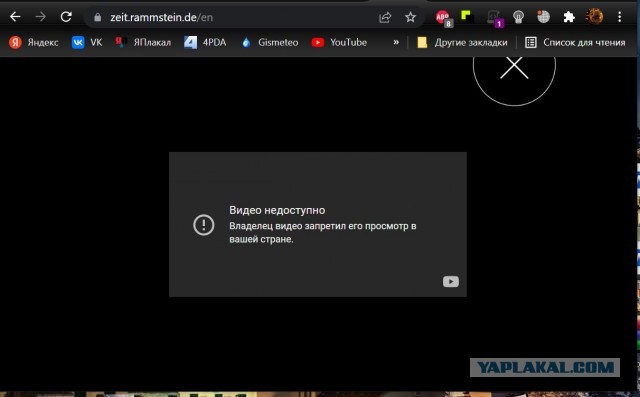This screenshot has width=640, height=397.
Task: Share this page via share icon
Action: 385,17
